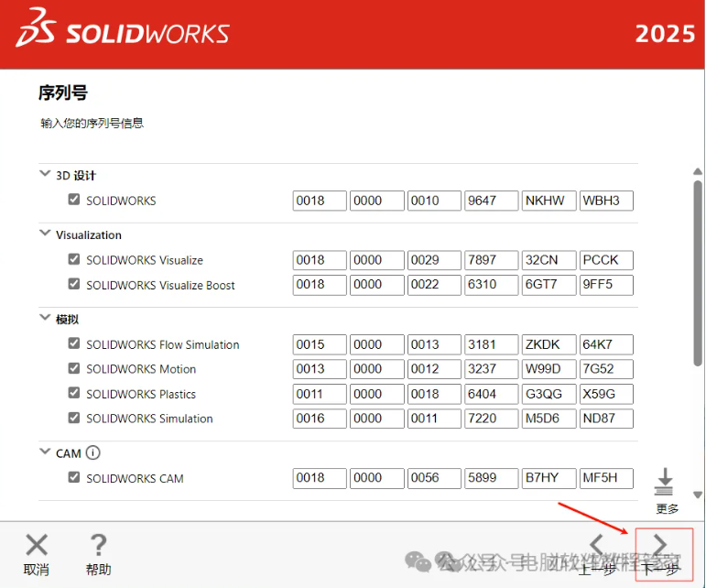The image size is (706, 588).
Task: Open the CAM info icon
Action: (92, 452)
